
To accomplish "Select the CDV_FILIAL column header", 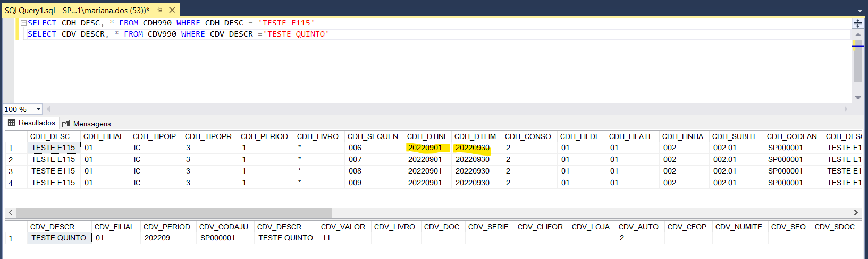I will tap(115, 227).
